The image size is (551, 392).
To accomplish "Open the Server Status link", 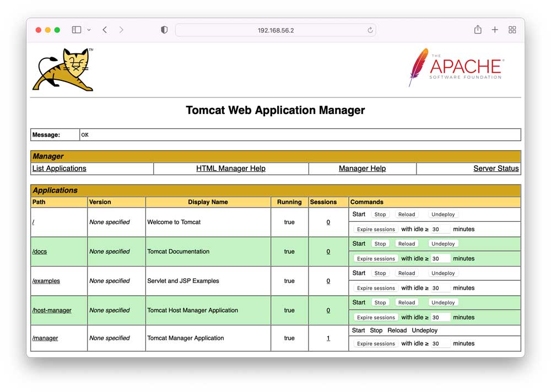I will [496, 168].
